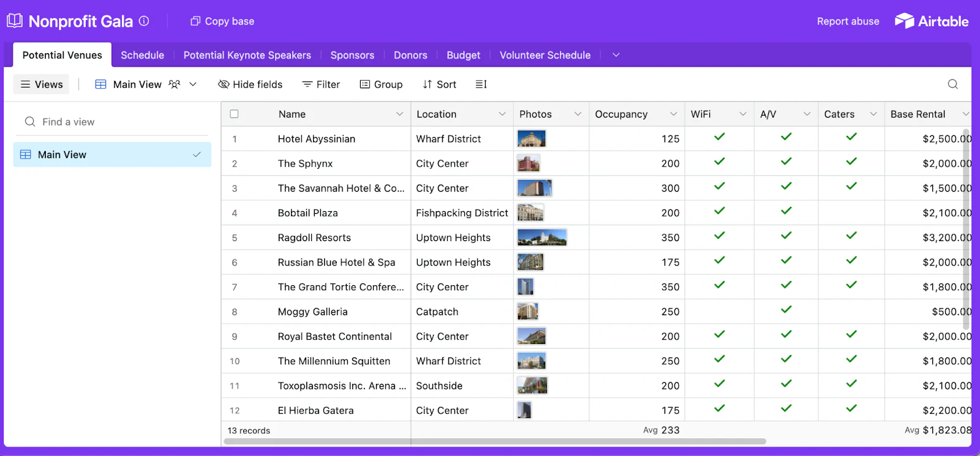
Task: Open the search magnifier in toolbar
Action: (953, 84)
